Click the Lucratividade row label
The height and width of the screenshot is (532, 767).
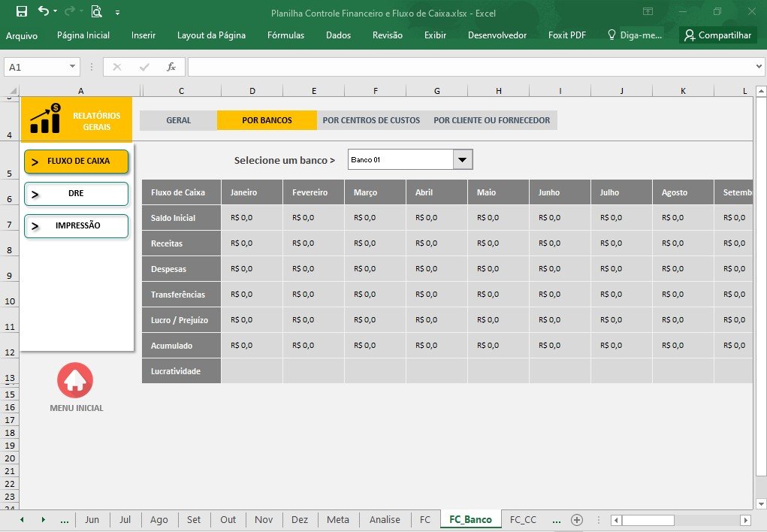(x=182, y=371)
